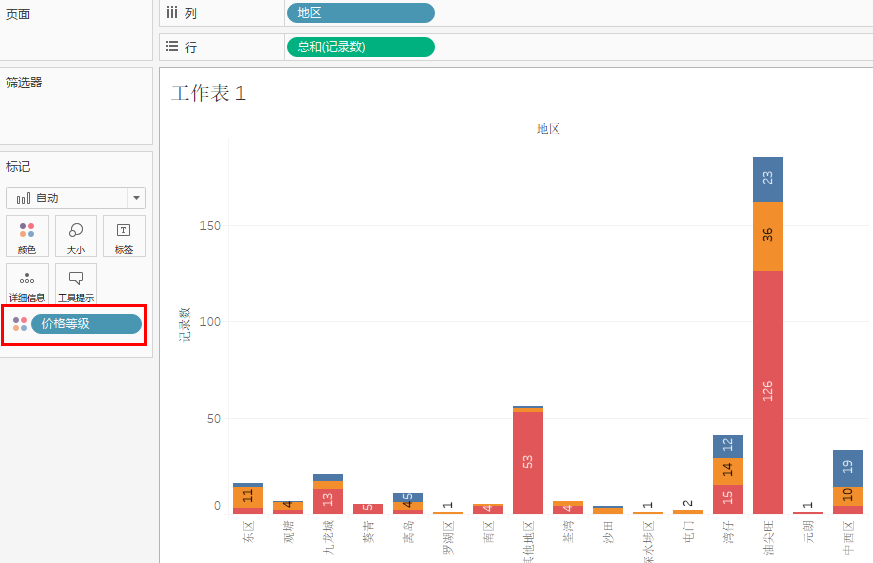This screenshot has width=873, height=563.
Task: Select the orange 10 segment of 中西区 bar
Action: [848, 496]
